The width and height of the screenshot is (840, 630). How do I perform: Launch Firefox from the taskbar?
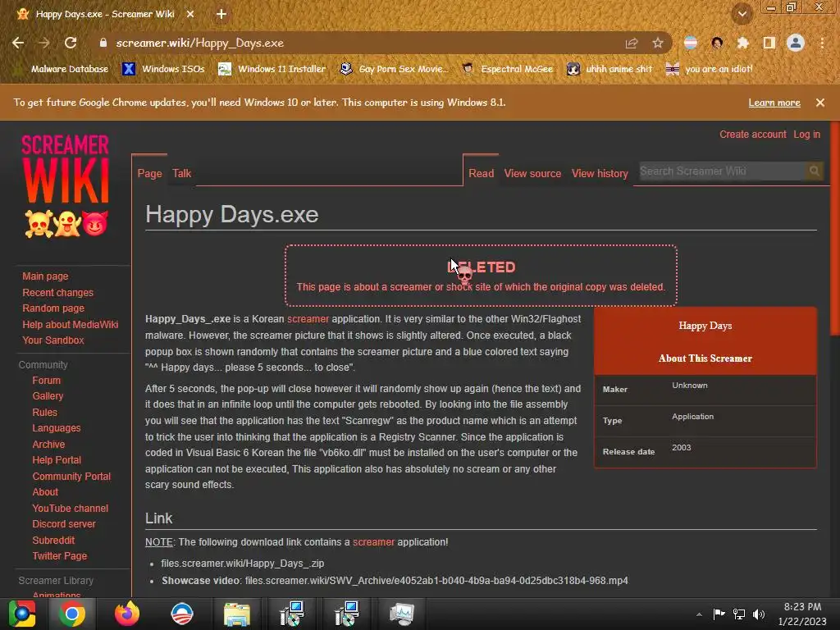[127, 614]
